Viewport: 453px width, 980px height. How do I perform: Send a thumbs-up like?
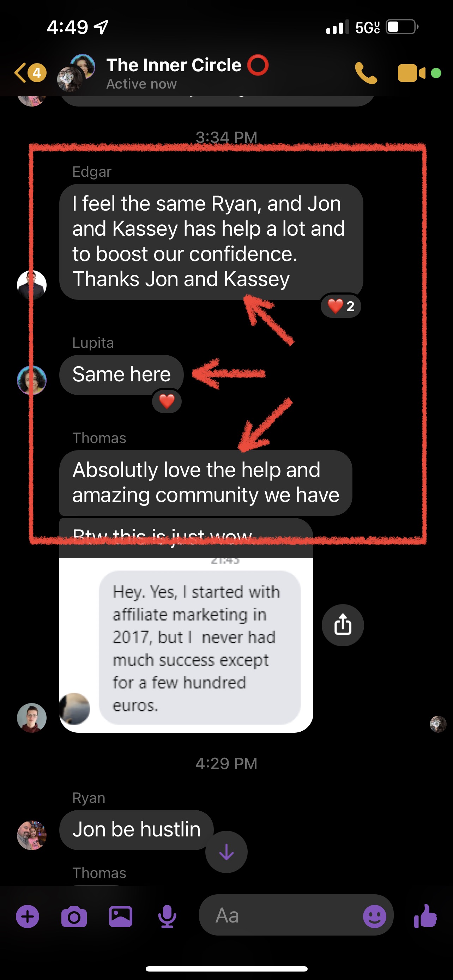(425, 916)
